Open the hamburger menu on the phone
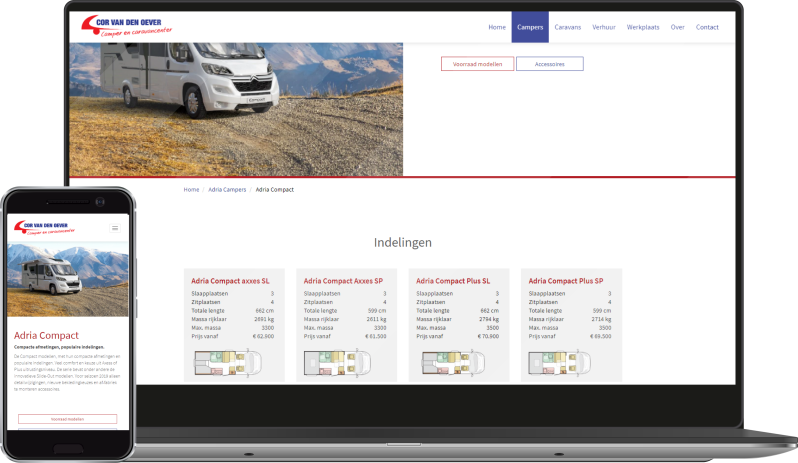Viewport: 798px width, 463px height. coord(115,228)
